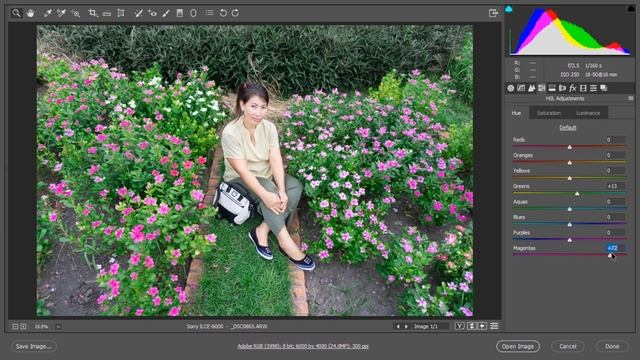Image resolution: width=640 pixels, height=360 pixels.
Task: Adjust the Purples hue slider handle
Action: [570, 240]
